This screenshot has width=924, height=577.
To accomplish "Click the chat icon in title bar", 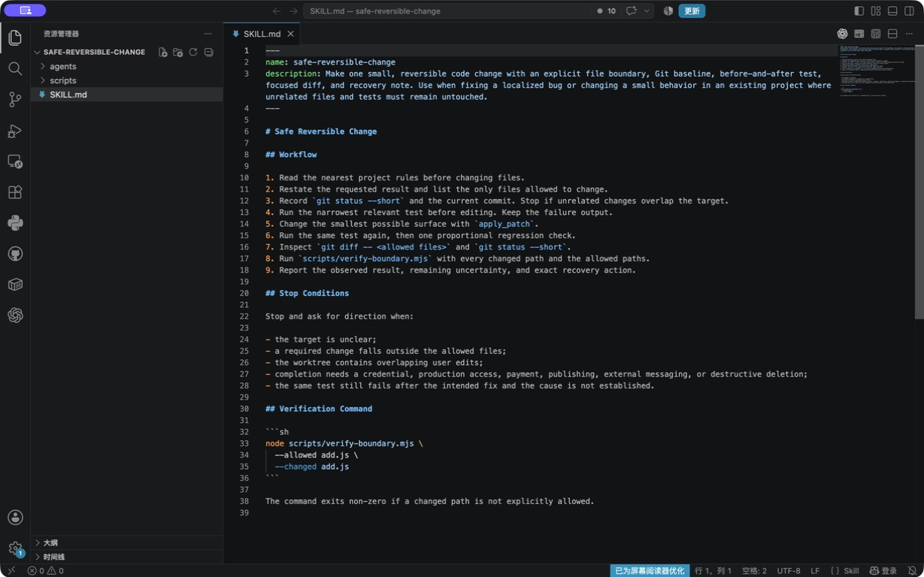I will click(632, 11).
